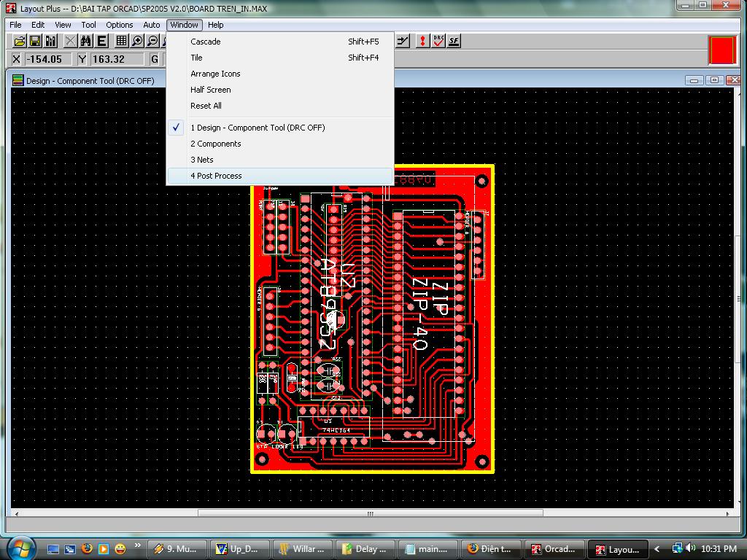Switch to 1 Design - Component Tool window
Viewport: 747px width, 560px height.
(280, 128)
